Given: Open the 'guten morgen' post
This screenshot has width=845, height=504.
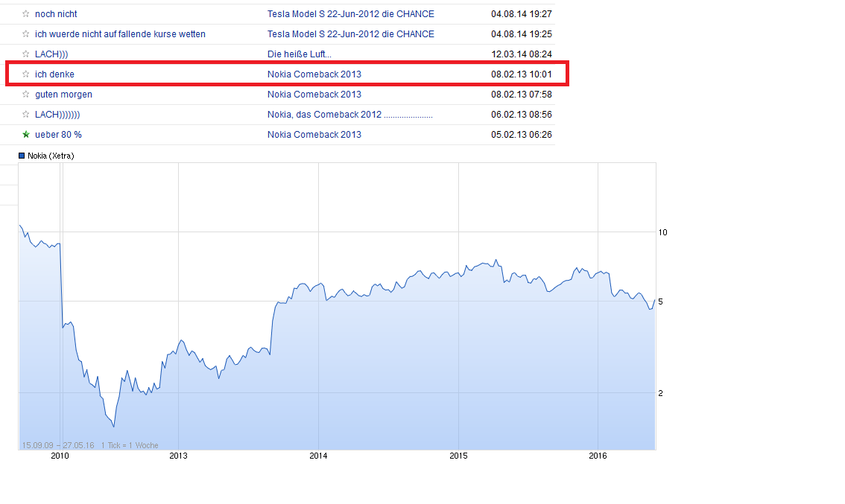Looking at the screenshot, I should (63, 95).
